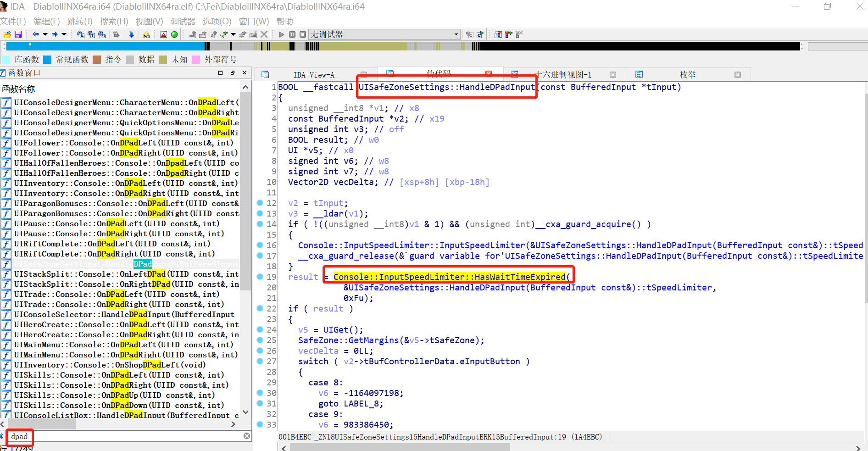Close the 十六进制视图-1 tab
The height and width of the screenshot is (451, 868).
612,75
